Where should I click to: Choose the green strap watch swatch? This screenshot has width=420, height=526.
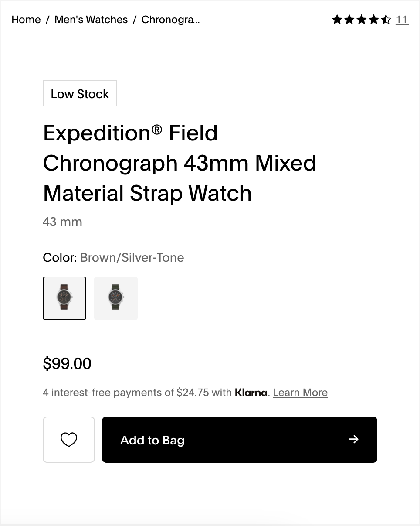(116, 298)
